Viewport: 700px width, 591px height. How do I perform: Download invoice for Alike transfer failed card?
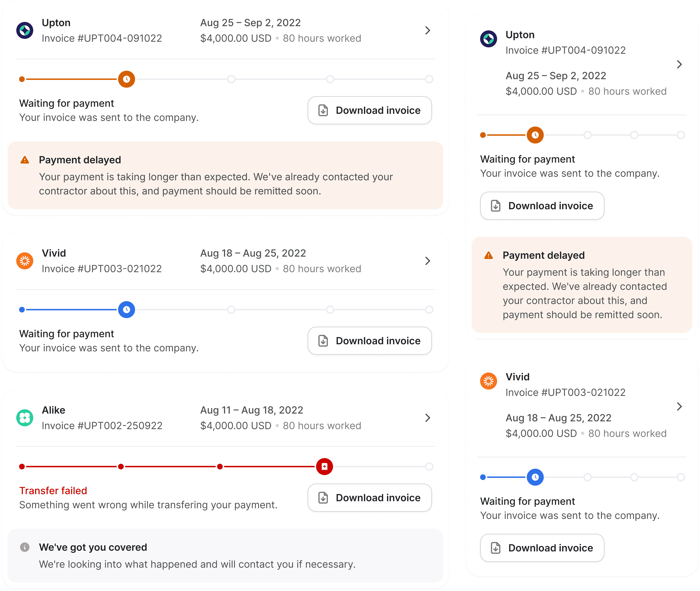tap(370, 497)
